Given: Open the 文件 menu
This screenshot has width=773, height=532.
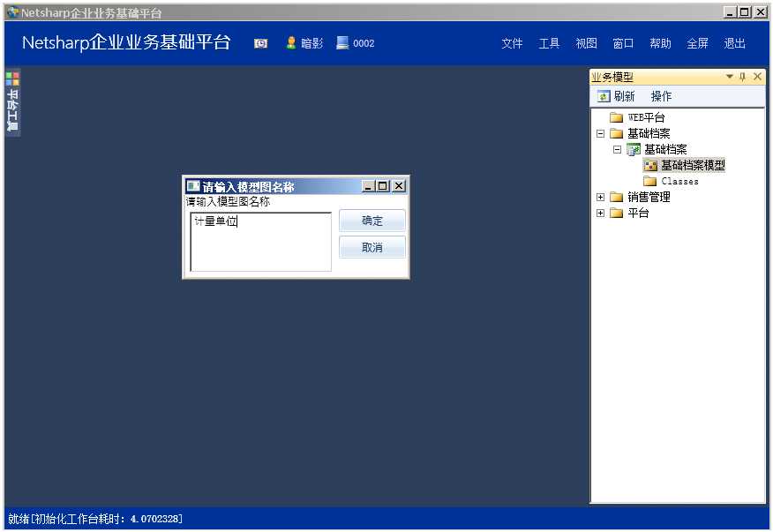Looking at the screenshot, I should click(x=512, y=43).
